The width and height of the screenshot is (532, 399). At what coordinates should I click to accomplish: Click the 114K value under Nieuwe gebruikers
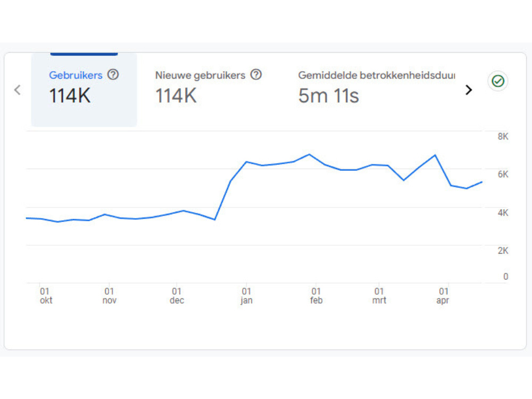pos(176,96)
